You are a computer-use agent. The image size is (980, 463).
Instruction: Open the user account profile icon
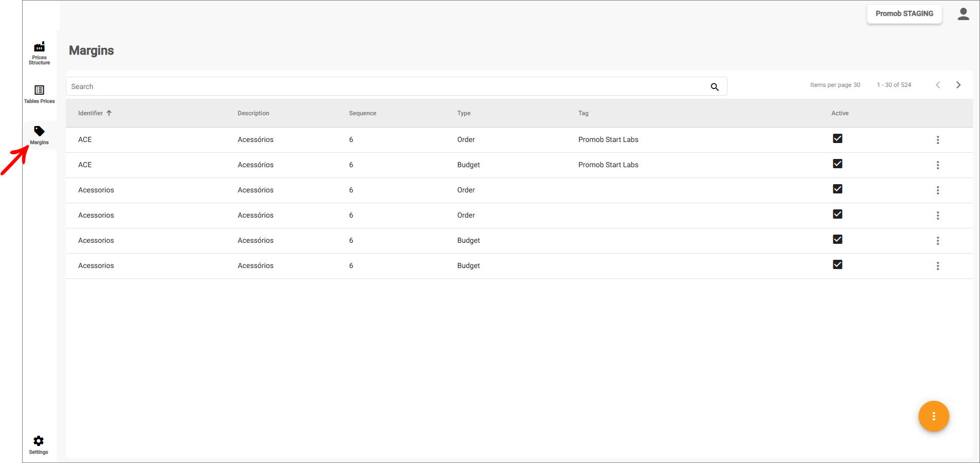click(963, 14)
